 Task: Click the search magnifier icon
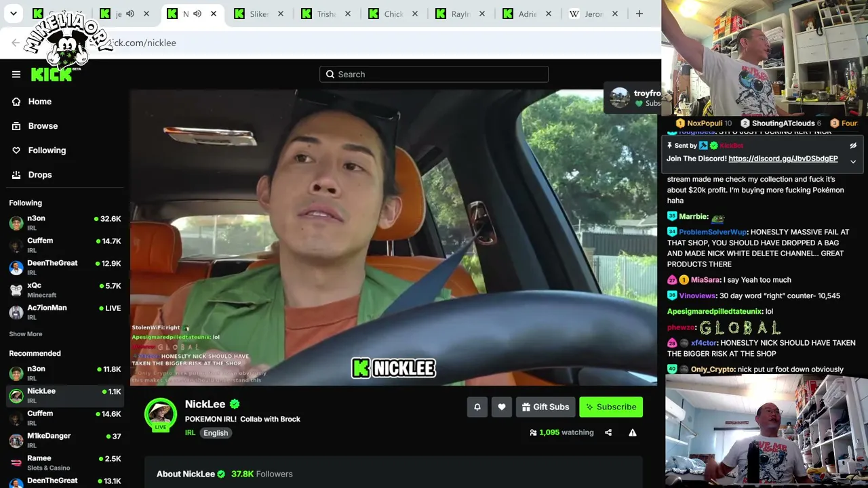(330, 75)
